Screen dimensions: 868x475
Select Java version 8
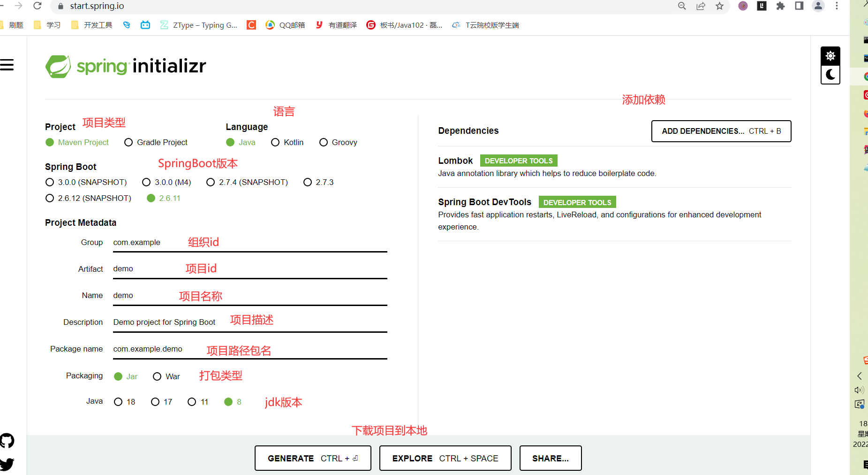click(x=233, y=402)
